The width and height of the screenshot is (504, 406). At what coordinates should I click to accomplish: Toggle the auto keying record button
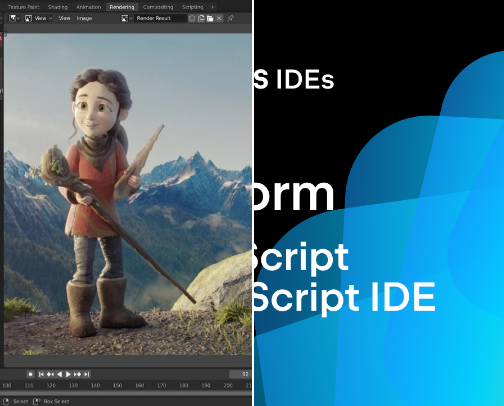click(30, 374)
